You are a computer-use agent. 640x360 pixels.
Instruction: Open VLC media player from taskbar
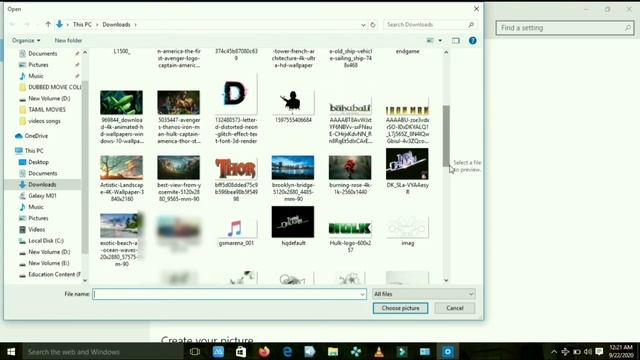click(379, 351)
